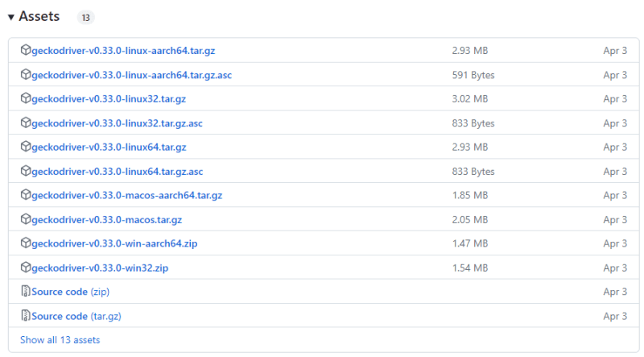Download Source code (zip) archive
This screenshot has height=357, width=644.
pos(70,292)
